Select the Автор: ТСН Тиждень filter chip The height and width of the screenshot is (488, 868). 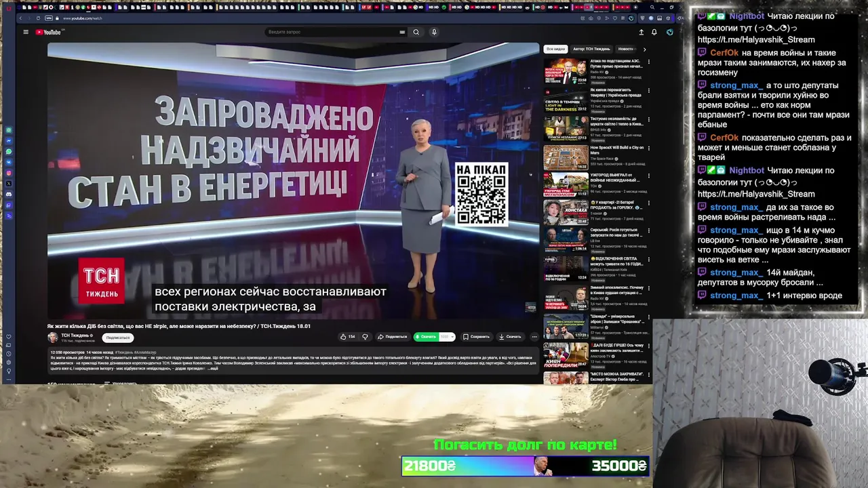tap(591, 49)
